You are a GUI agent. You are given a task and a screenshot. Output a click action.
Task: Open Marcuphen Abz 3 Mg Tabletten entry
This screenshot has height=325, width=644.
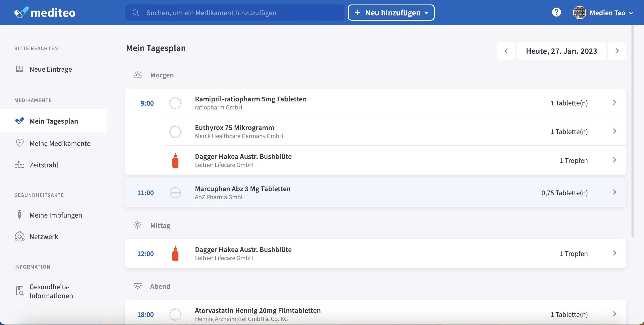(x=375, y=192)
